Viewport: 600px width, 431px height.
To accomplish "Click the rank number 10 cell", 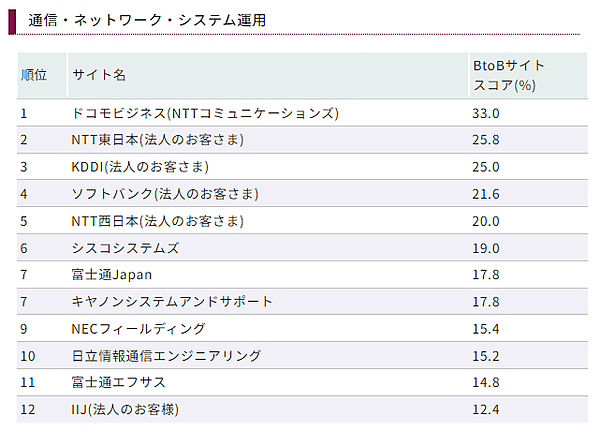I will coord(27,355).
